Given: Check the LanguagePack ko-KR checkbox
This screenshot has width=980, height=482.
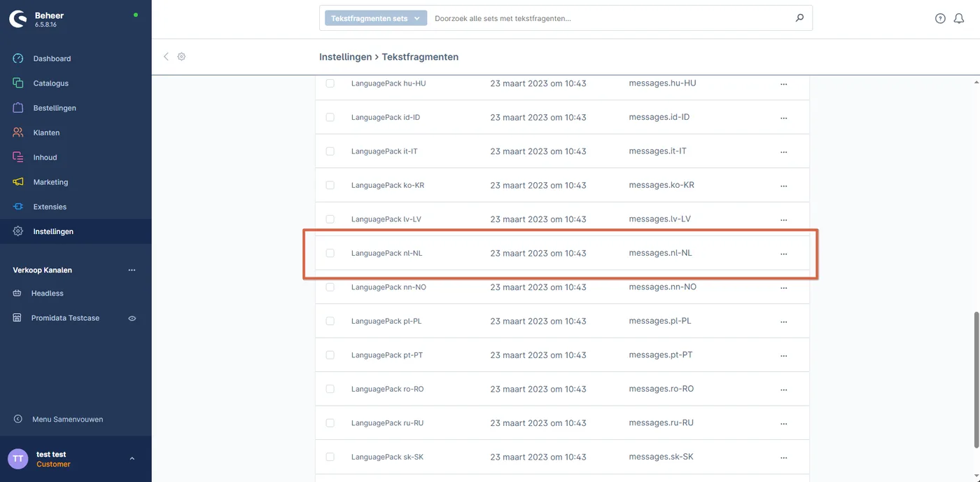Looking at the screenshot, I should 330,185.
